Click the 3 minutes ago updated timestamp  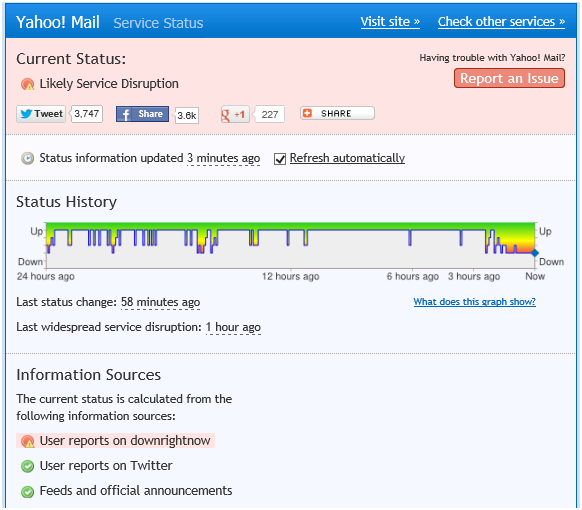click(x=223, y=158)
